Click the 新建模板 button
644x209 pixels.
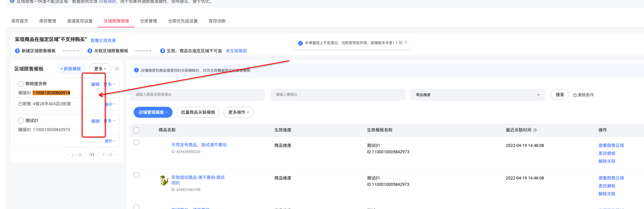[70, 69]
